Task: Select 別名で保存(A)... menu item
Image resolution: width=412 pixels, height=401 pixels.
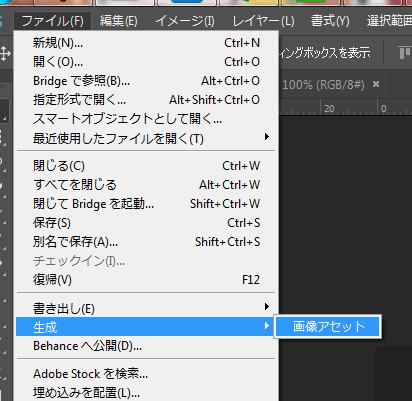Action: (x=146, y=242)
